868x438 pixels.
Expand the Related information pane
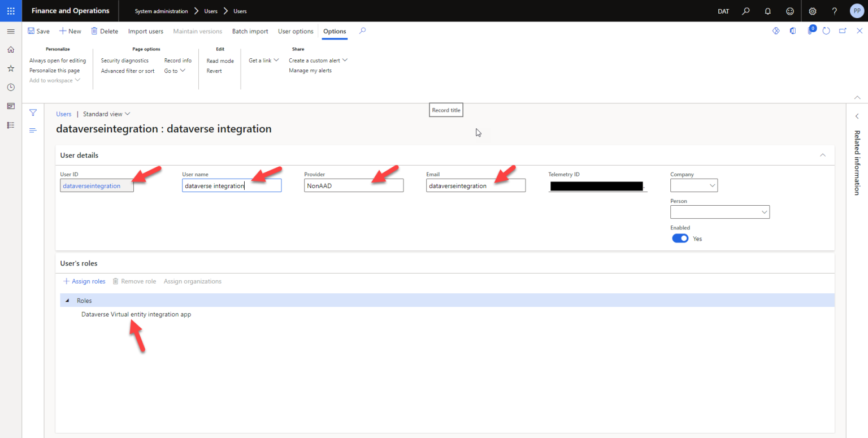pyautogui.click(x=857, y=116)
